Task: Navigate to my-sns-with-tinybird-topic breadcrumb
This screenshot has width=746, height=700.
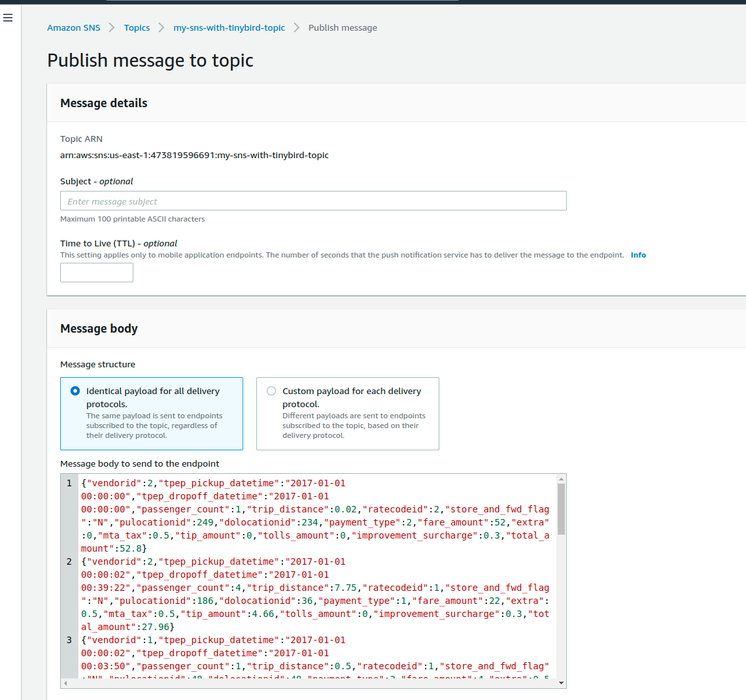Action: pos(229,27)
